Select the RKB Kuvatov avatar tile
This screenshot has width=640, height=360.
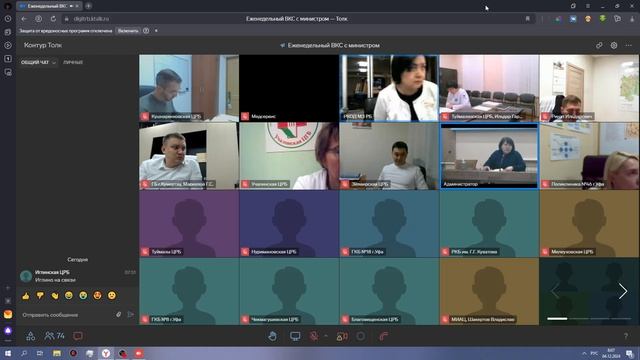(489, 224)
